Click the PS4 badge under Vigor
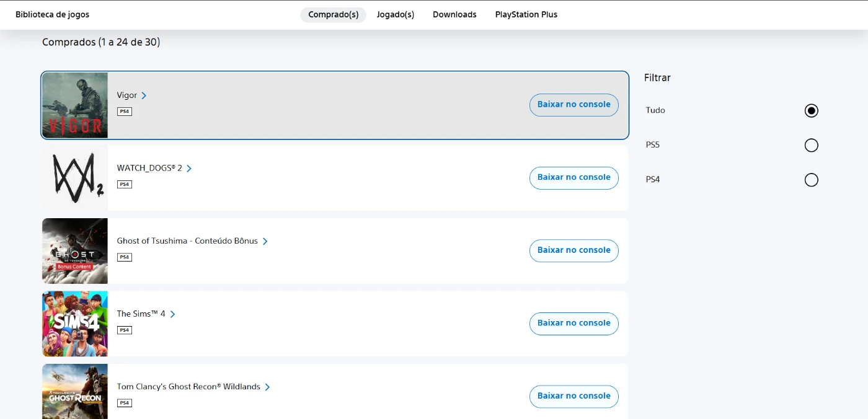 125,112
